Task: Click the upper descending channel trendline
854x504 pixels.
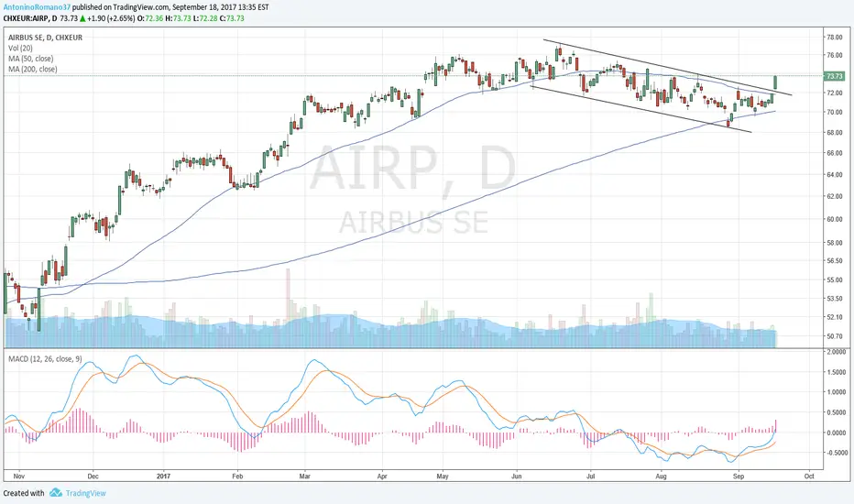Action: tap(667, 67)
